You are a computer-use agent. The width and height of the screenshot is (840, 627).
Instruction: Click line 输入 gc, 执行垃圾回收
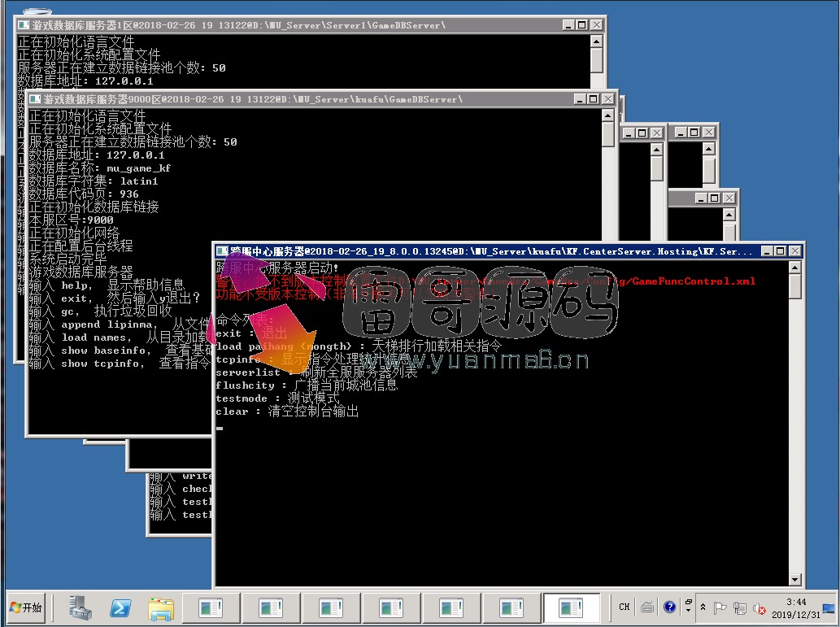(100, 311)
